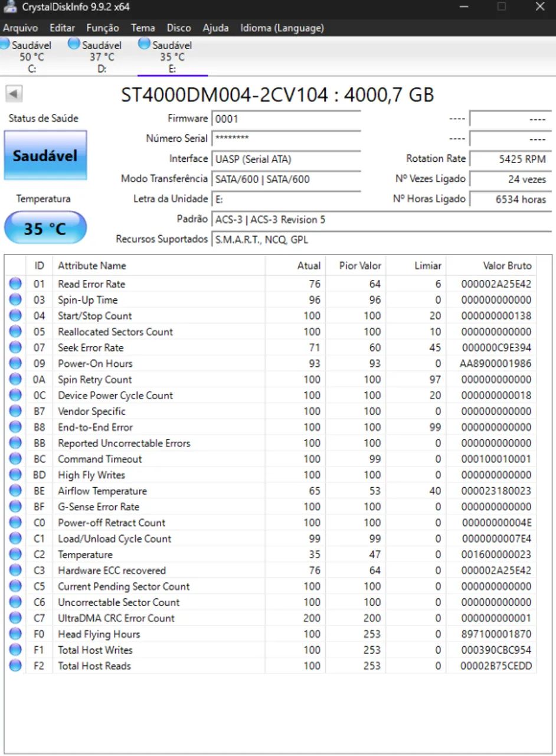Screen dimensions: 556x756
Task: Click status icon of Load/Unload Cycle Count row
Action: pyautogui.click(x=15, y=539)
